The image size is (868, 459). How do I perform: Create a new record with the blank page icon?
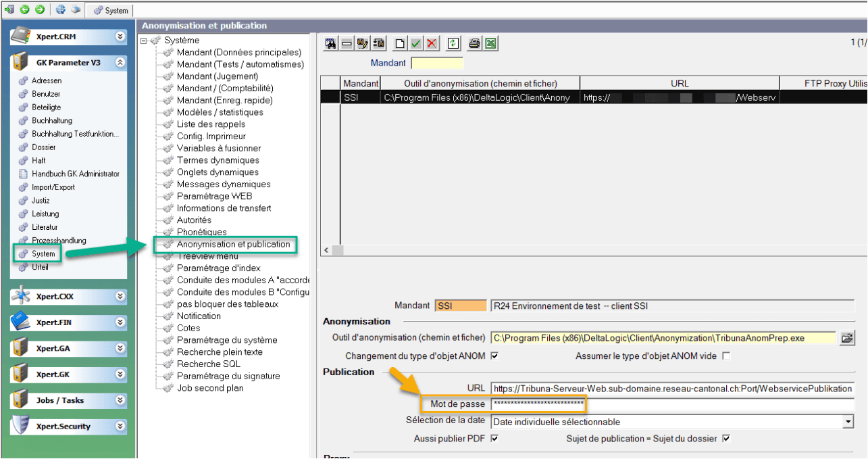400,43
